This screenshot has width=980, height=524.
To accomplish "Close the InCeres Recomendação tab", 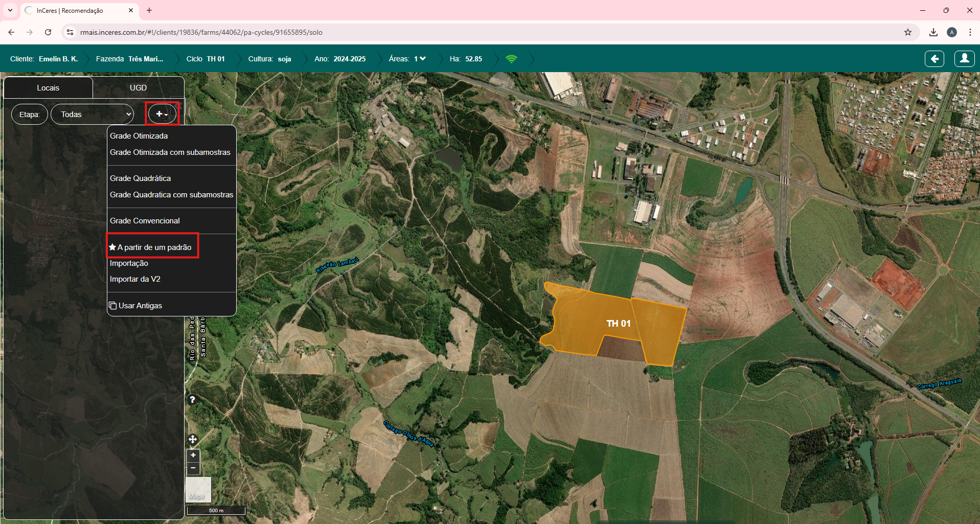I will (131, 10).
